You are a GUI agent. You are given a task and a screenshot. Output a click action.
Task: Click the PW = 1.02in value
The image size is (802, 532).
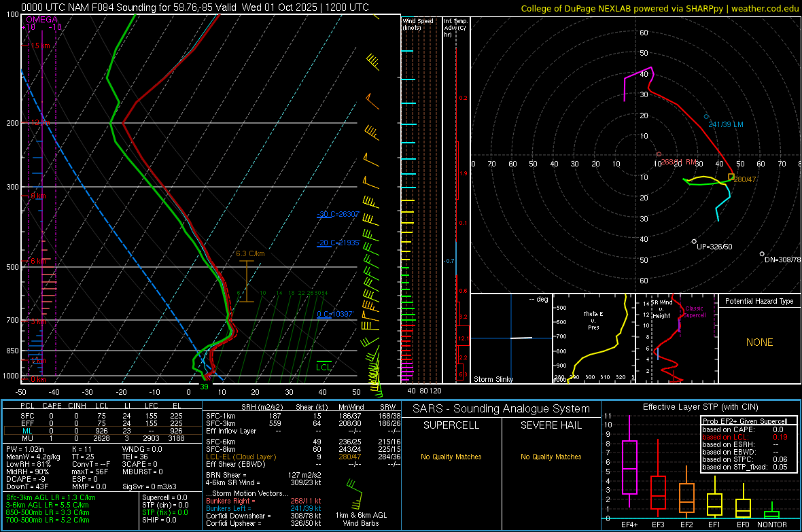pyautogui.click(x=25, y=449)
